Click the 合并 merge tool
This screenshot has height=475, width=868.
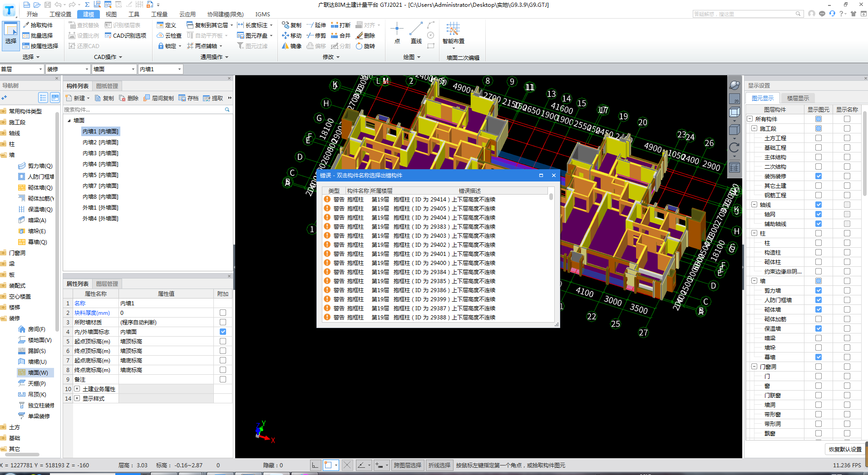pyautogui.click(x=340, y=36)
